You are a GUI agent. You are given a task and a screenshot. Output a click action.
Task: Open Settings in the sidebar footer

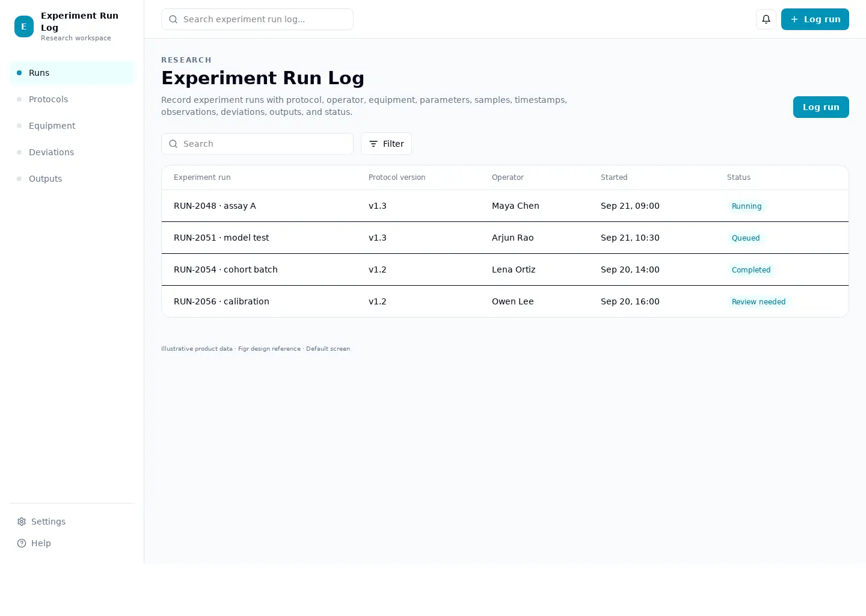pos(72,522)
